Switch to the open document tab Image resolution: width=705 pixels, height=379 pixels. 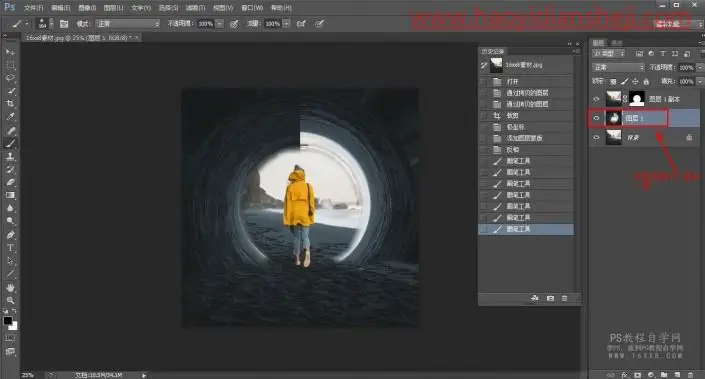coord(80,38)
